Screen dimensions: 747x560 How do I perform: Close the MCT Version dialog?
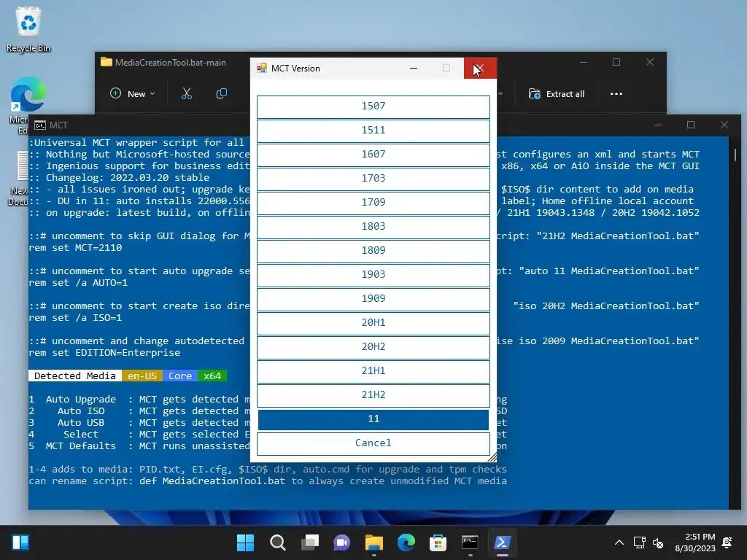[480, 68]
